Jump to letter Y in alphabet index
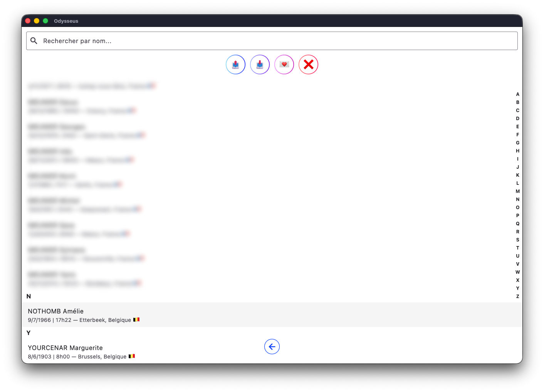The width and height of the screenshot is (544, 392). click(x=518, y=288)
